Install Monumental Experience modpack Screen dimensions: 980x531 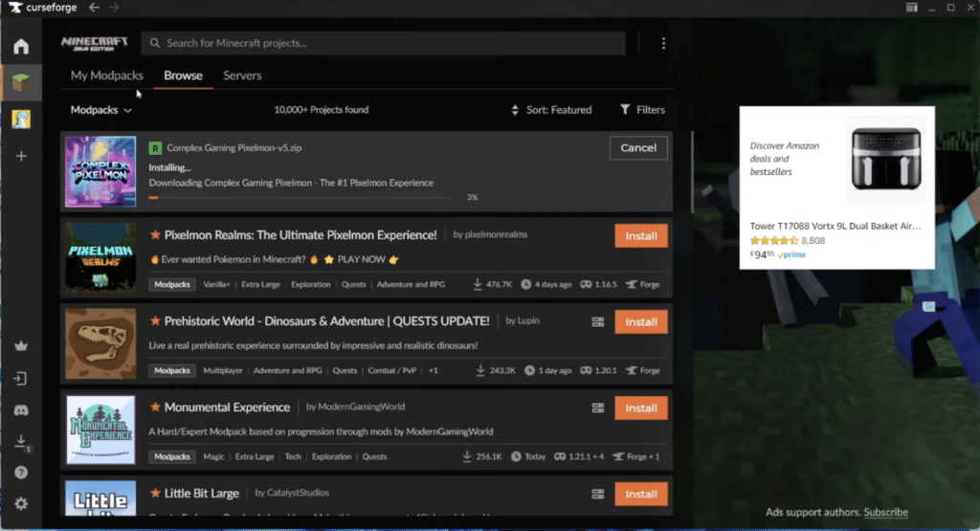pos(640,409)
